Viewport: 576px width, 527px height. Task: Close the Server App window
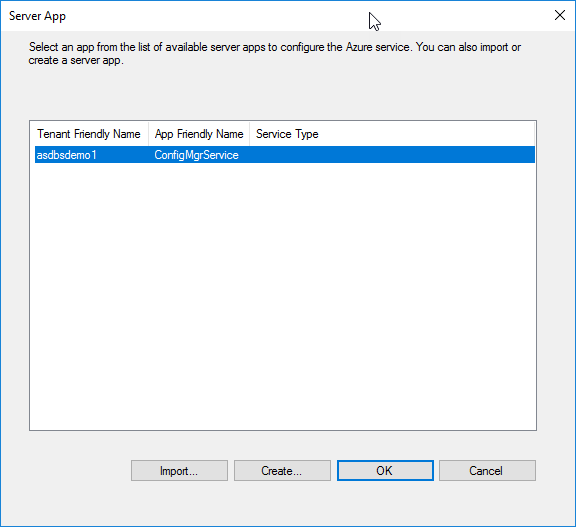pos(559,15)
